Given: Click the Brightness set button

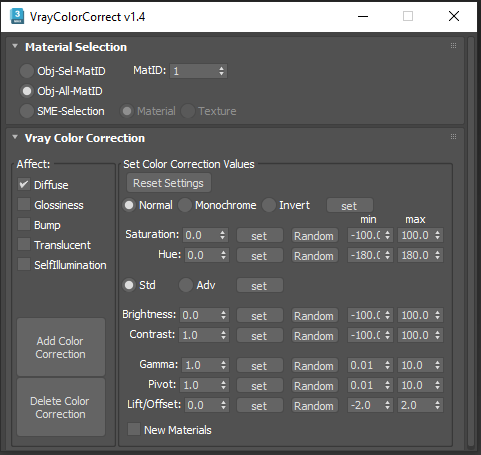Looking at the screenshot, I should tap(260, 315).
